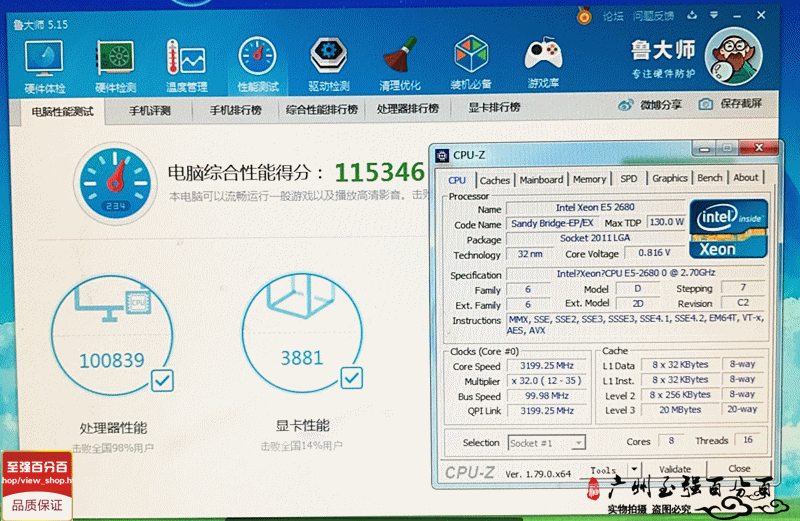The width and height of the screenshot is (800, 521).
Task: Open the title bar dropdown menu arrow
Action: 714,15
